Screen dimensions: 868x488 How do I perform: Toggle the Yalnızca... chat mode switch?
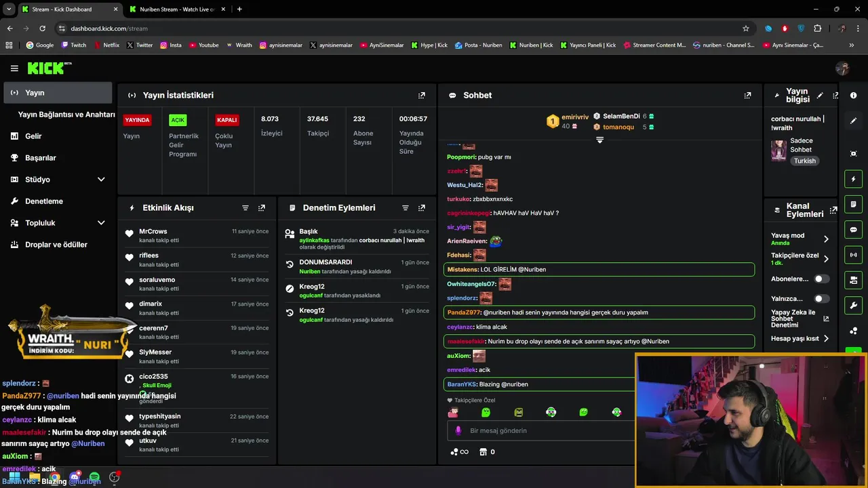(821, 299)
